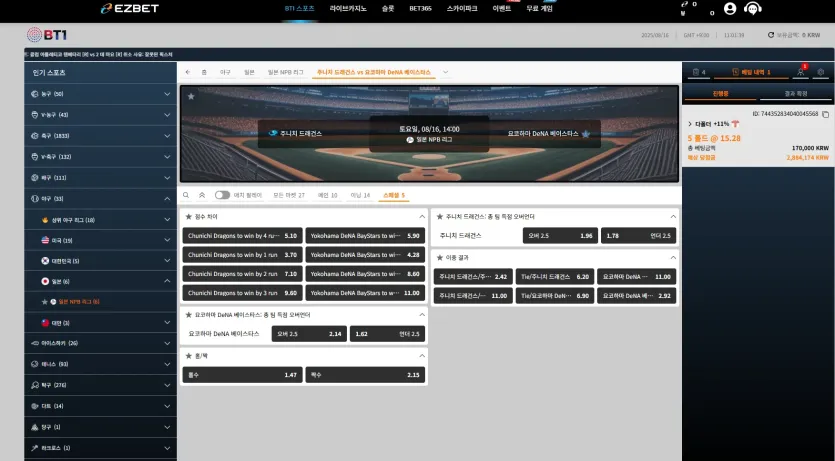Collapse the 일본 (6) country group
The image size is (835, 461).
(100, 281)
